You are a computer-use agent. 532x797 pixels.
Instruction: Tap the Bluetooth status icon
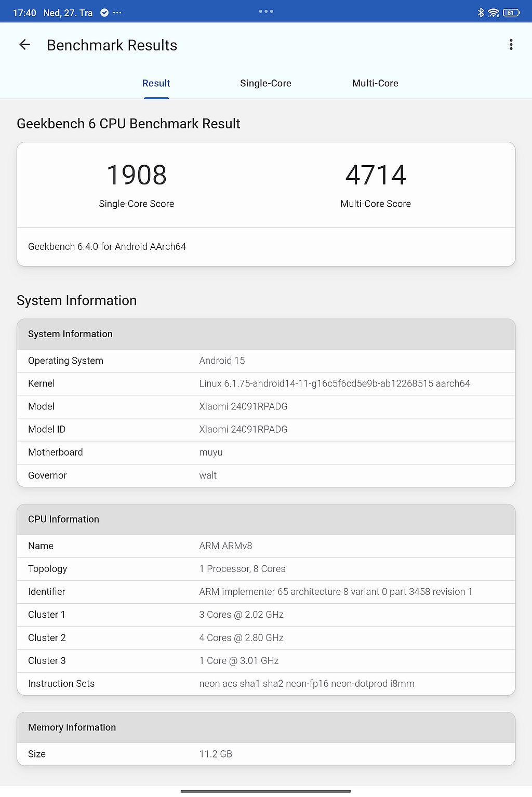click(481, 12)
